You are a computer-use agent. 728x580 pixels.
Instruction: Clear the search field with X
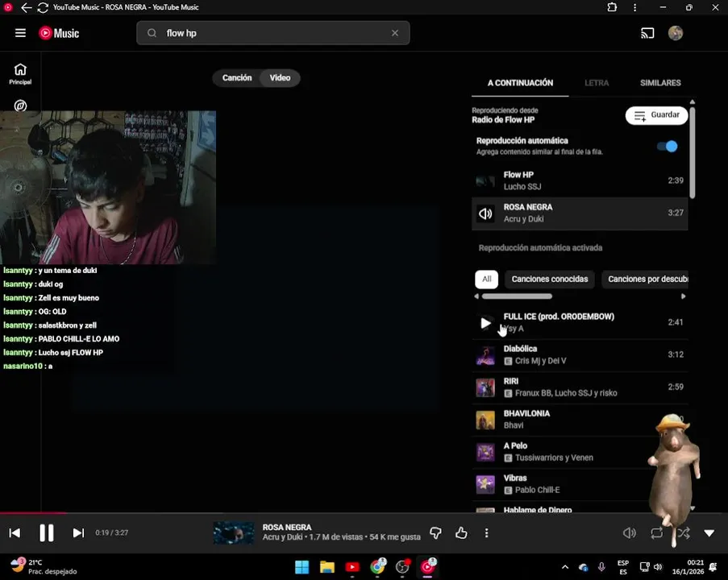point(395,33)
